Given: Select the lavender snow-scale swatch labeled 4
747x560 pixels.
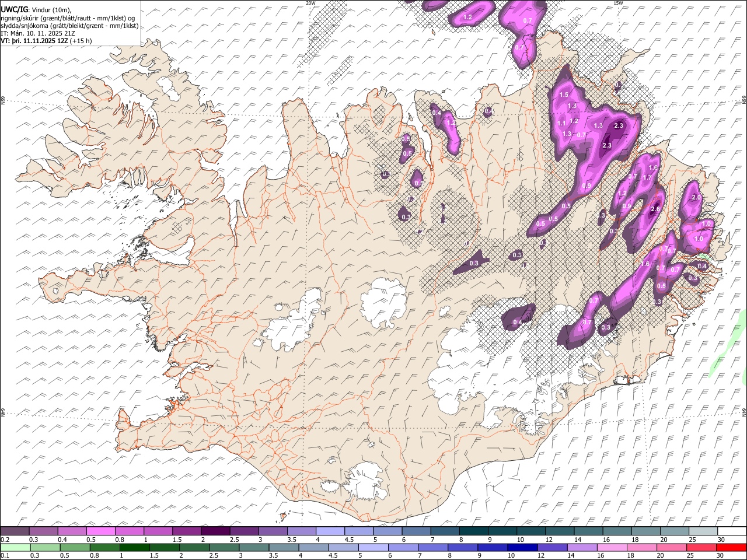Looking at the screenshot, I should pyautogui.click(x=330, y=531).
